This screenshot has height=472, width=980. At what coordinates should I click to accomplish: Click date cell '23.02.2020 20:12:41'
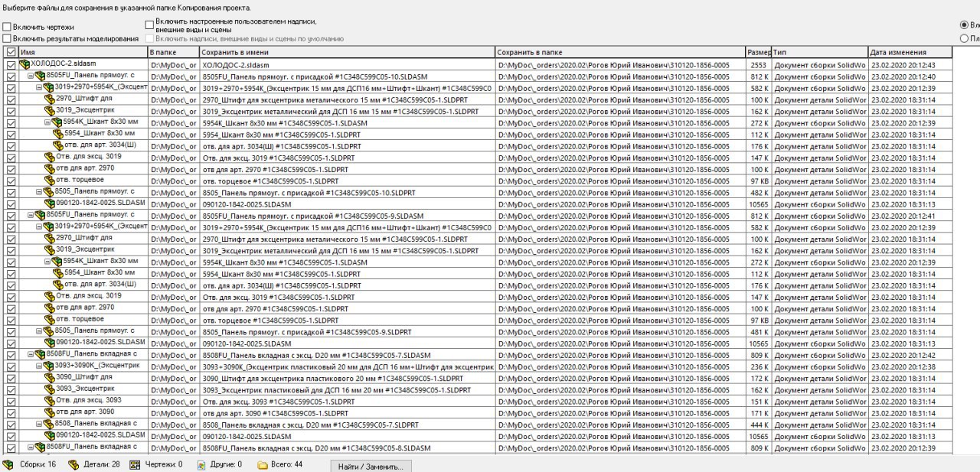click(910, 216)
